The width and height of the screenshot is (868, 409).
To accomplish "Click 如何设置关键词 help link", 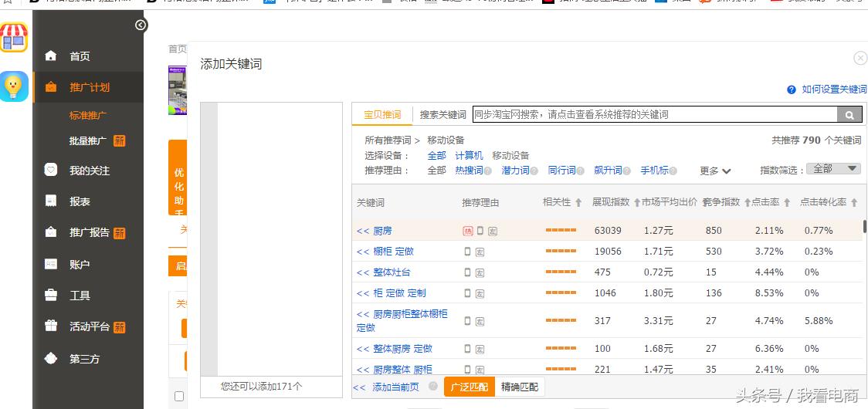I will coord(834,90).
